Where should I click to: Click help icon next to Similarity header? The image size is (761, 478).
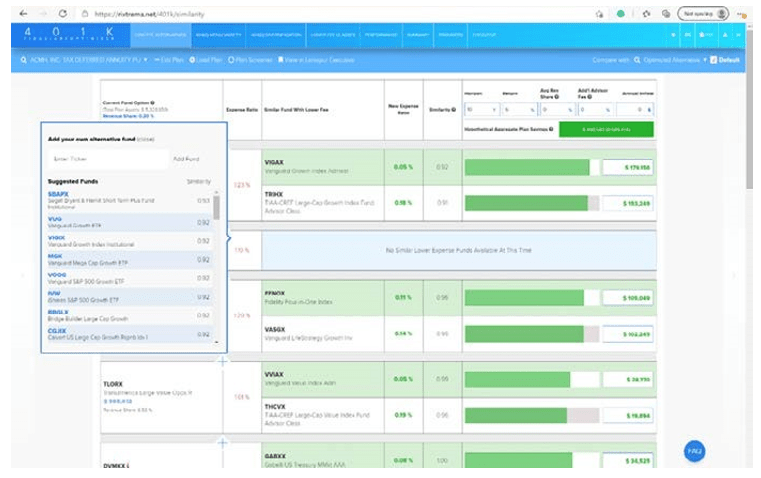(453, 109)
